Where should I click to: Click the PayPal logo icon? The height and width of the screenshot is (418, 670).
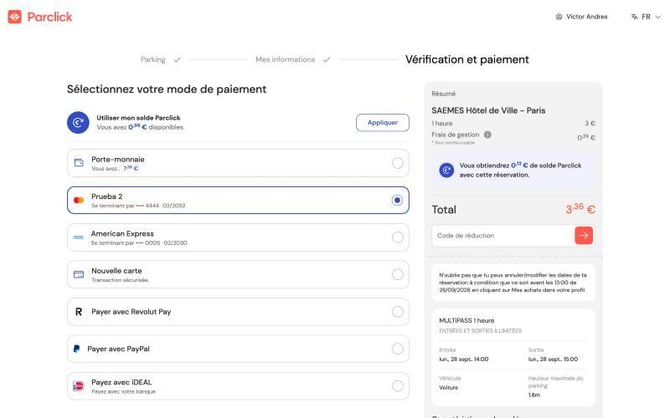click(x=76, y=349)
